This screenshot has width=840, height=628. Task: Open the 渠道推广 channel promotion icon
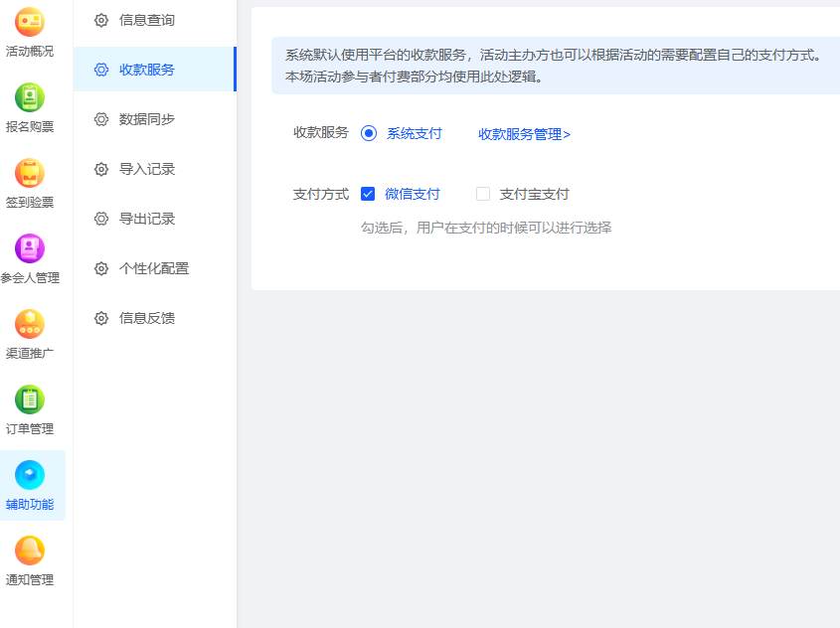pos(30,324)
